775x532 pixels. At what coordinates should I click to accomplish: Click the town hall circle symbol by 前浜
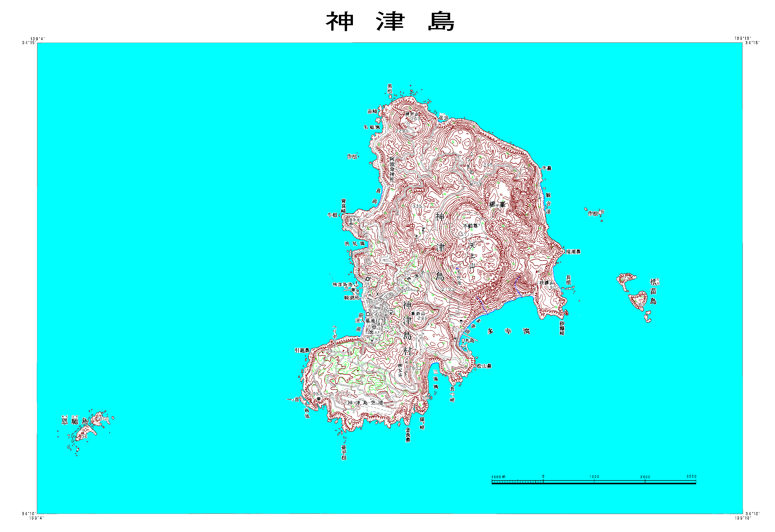pos(368,314)
